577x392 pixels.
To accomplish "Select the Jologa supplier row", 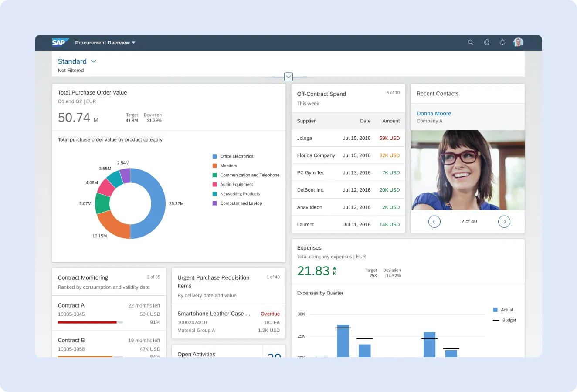I will 348,138.
